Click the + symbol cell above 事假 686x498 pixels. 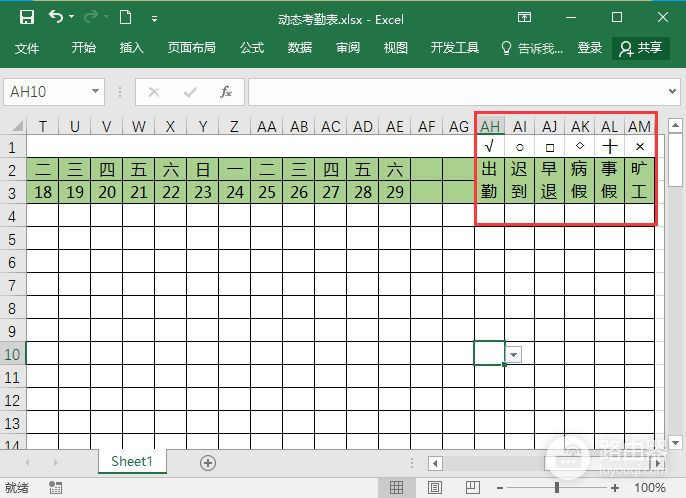point(609,147)
